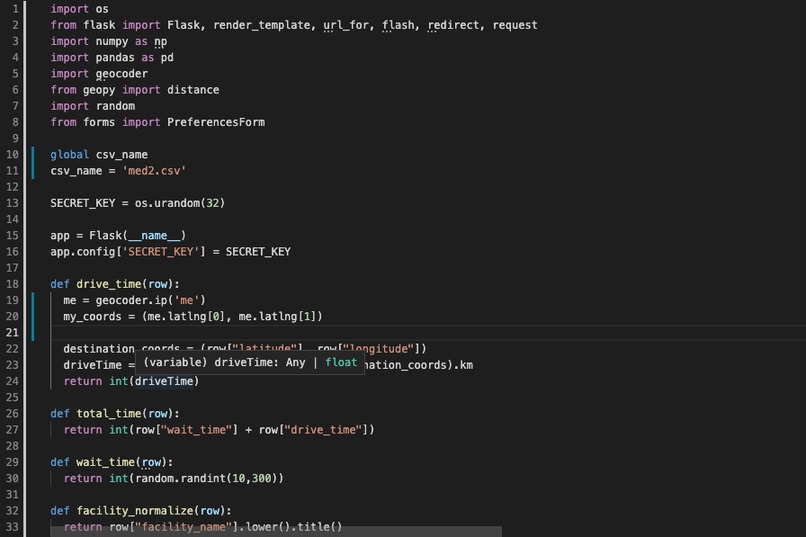Click the drive_time function name definition
The width and height of the screenshot is (806, 537).
click(x=109, y=284)
